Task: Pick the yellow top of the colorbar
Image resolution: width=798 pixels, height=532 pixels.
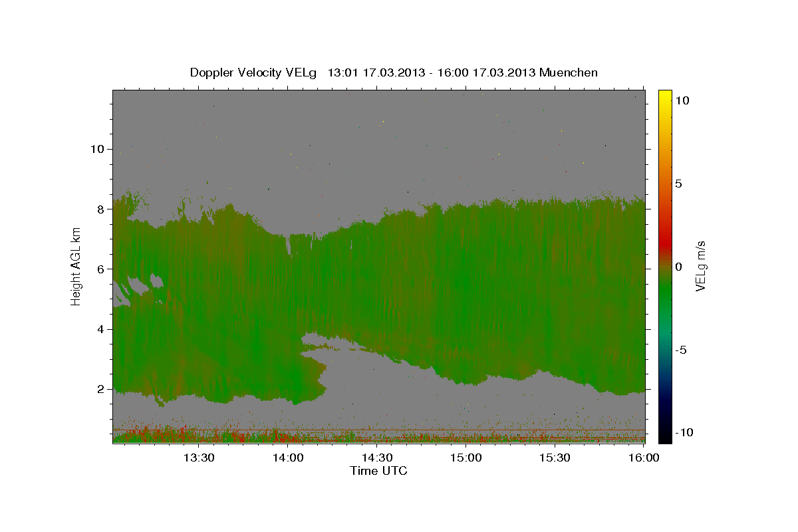Action: 665,94
